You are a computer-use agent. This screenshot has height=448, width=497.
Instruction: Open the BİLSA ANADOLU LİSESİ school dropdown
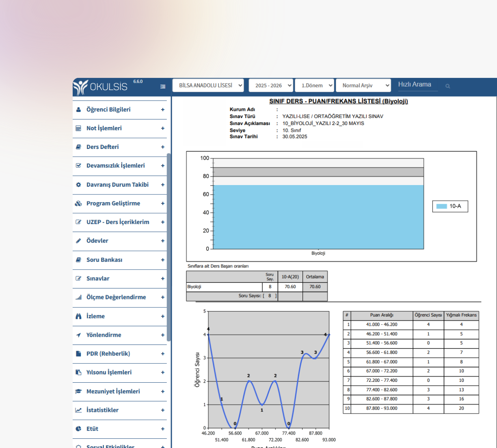tap(208, 86)
